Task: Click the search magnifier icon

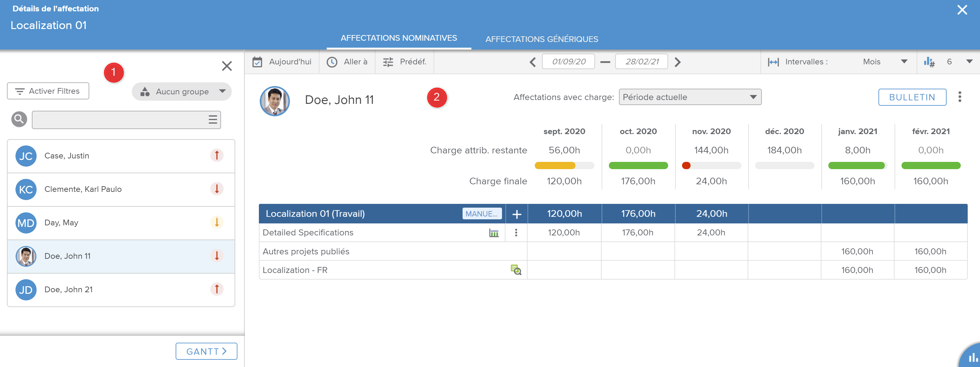Action: pyautogui.click(x=19, y=119)
